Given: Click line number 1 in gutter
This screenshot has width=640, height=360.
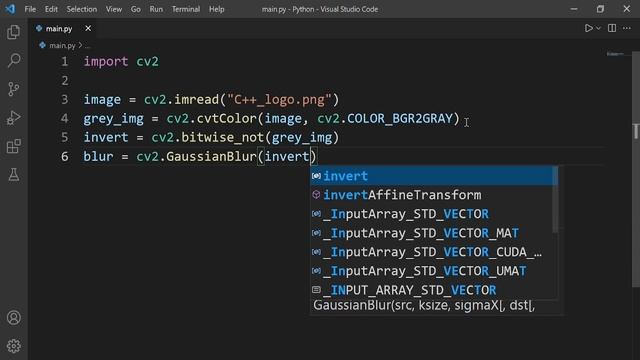Looking at the screenshot, I should (64, 62).
